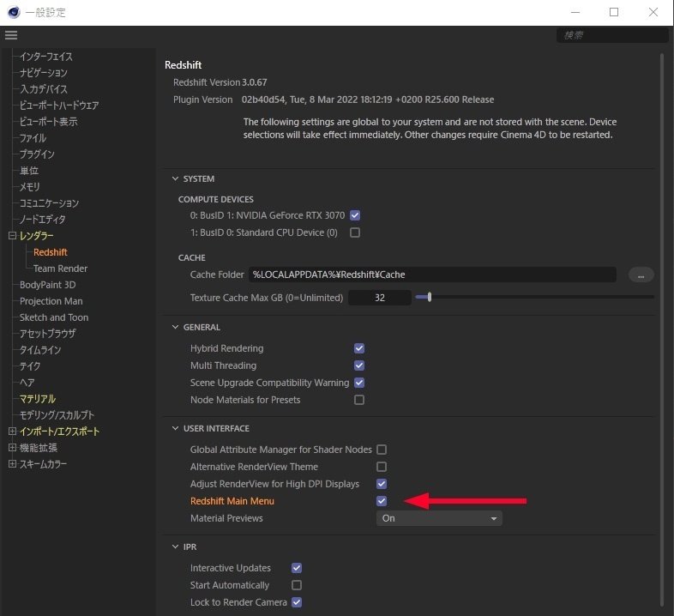The image size is (674, 616).
Task: Click the Texture Cache Max GB slider handle
Action: (429, 297)
